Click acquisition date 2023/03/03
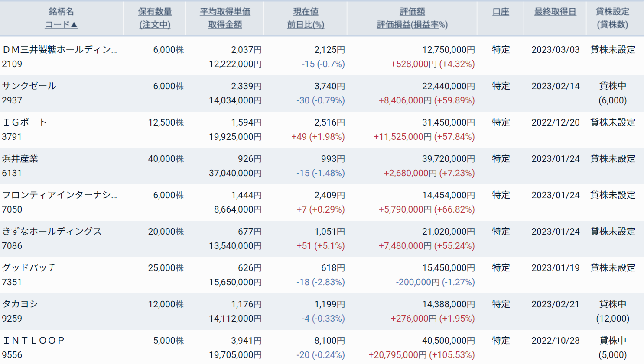The width and height of the screenshot is (644, 364). coord(556,50)
